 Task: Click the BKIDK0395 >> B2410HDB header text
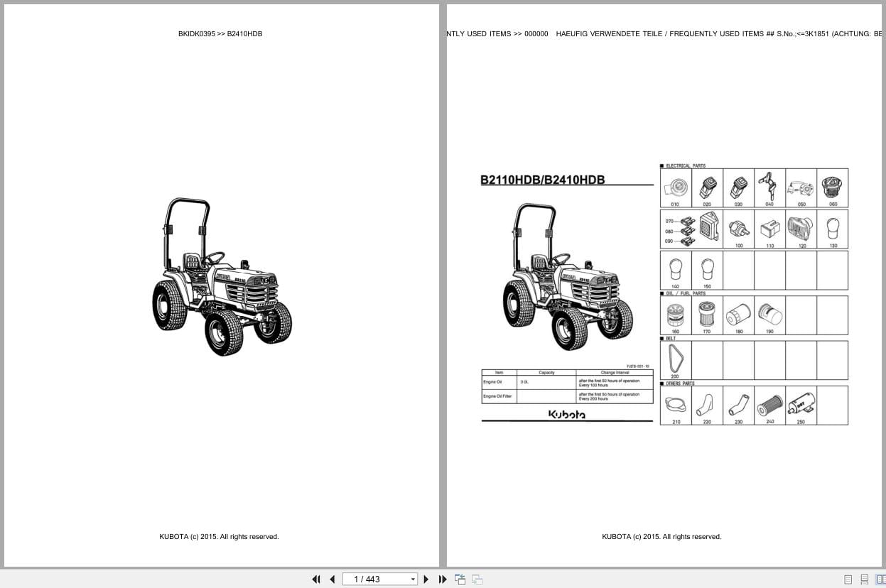pyautogui.click(x=220, y=33)
